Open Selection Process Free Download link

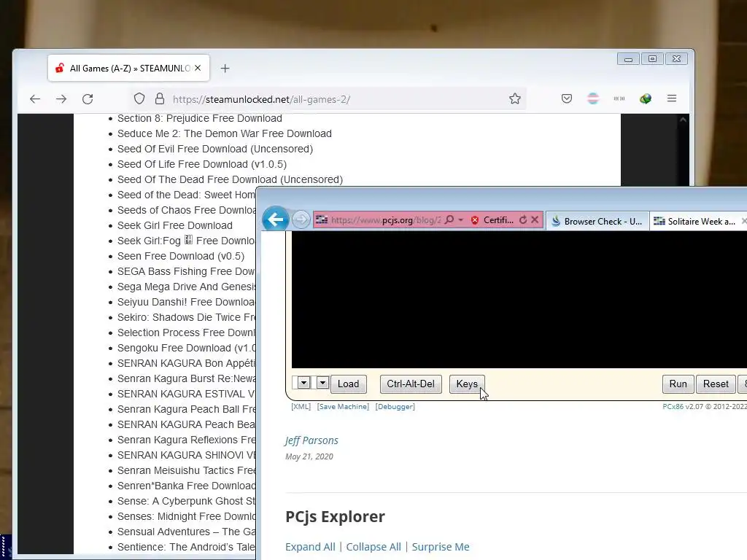[x=186, y=332]
